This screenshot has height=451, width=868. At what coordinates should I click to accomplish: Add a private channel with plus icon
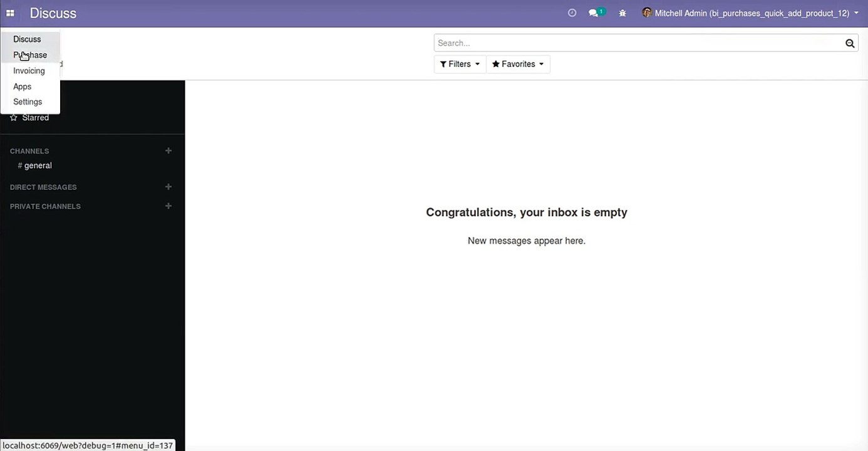pos(168,206)
